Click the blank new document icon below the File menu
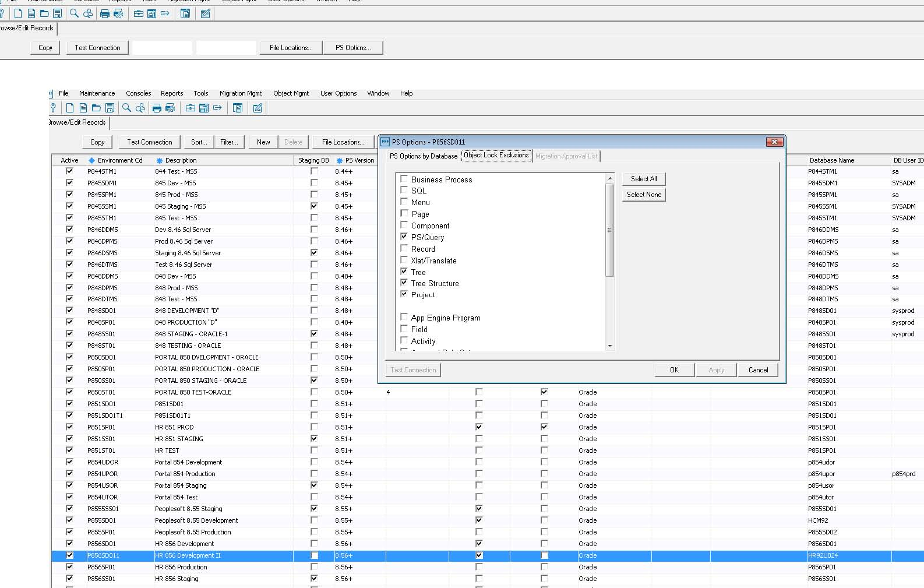The width and height of the screenshot is (924, 588). pyautogui.click(x=70, y=108)
